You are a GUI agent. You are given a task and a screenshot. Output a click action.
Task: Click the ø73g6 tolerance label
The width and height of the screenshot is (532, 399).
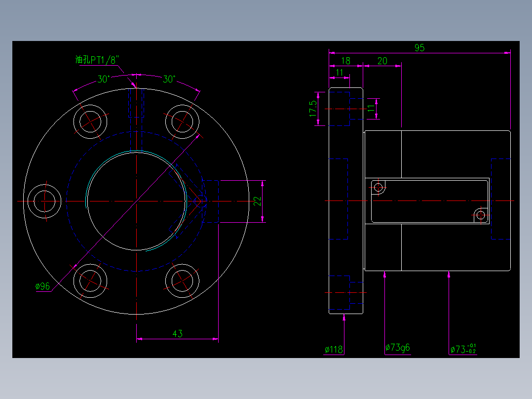(x=398, y=348)
